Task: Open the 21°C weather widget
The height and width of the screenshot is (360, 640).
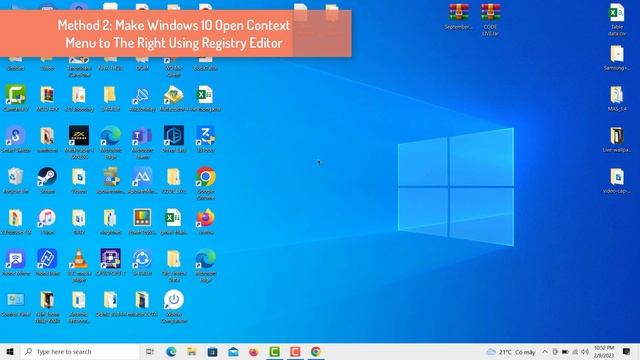Action: tap(511, 352)
